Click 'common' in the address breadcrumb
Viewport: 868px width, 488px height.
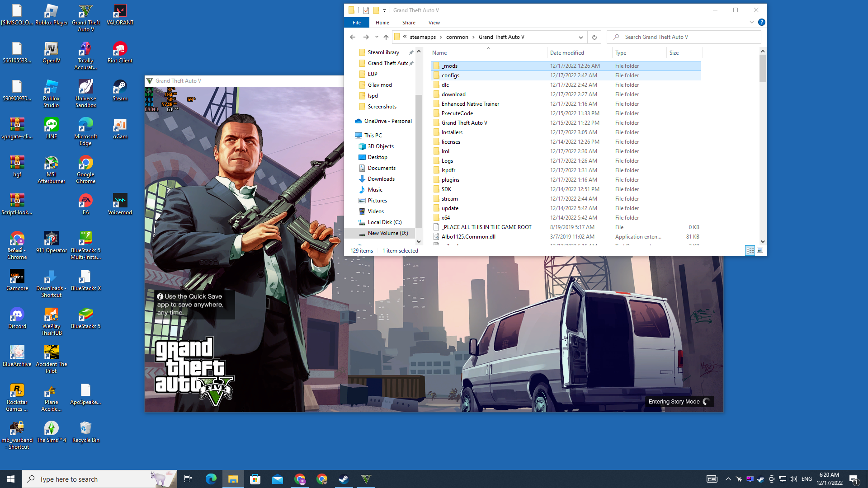click(x=457, y=37)
